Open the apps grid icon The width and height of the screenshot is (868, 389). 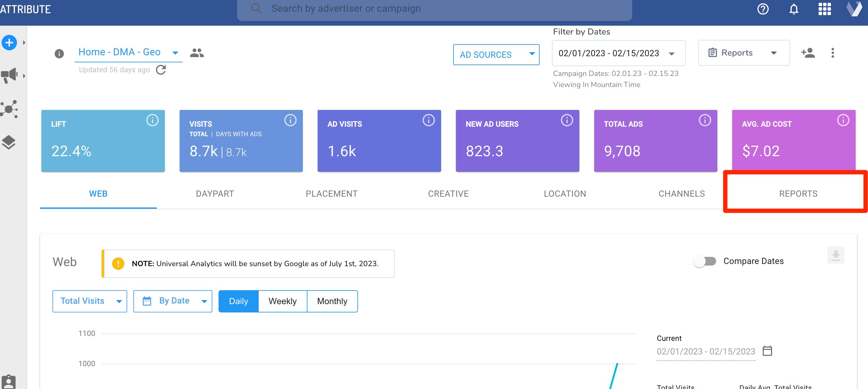click(x=824, y=9)
